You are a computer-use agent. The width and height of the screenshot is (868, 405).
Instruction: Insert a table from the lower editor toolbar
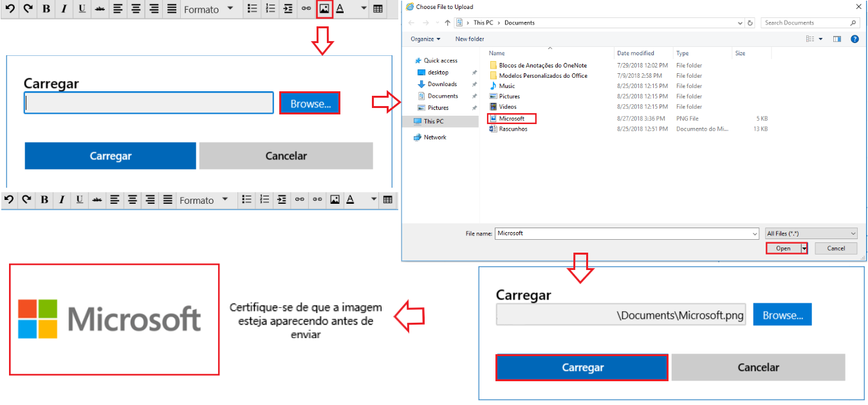click(x=388, y=200)
